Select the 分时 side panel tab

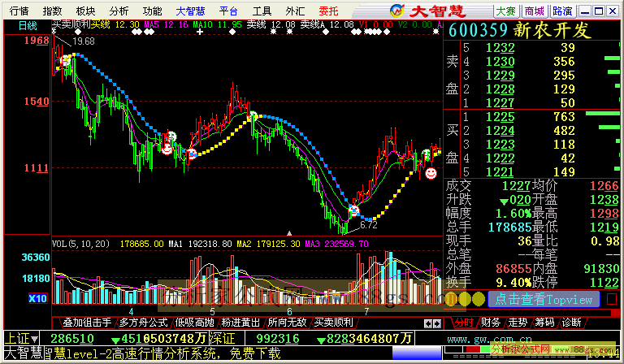point(464,323)
